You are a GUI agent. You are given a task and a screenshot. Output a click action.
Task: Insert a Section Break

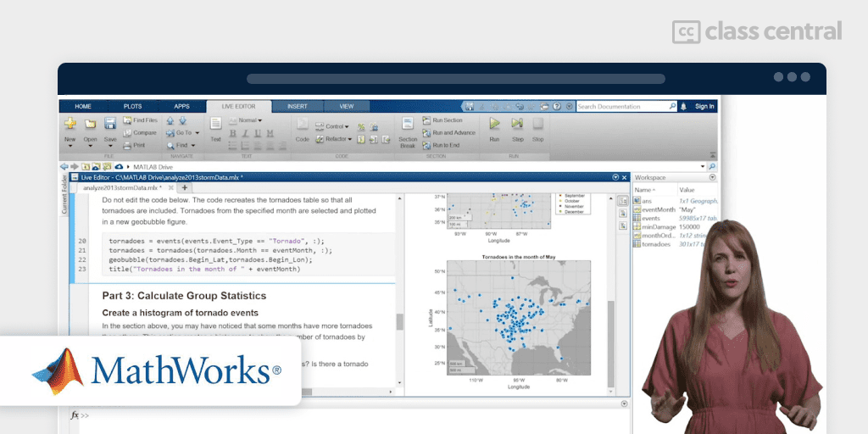[408, 130]
